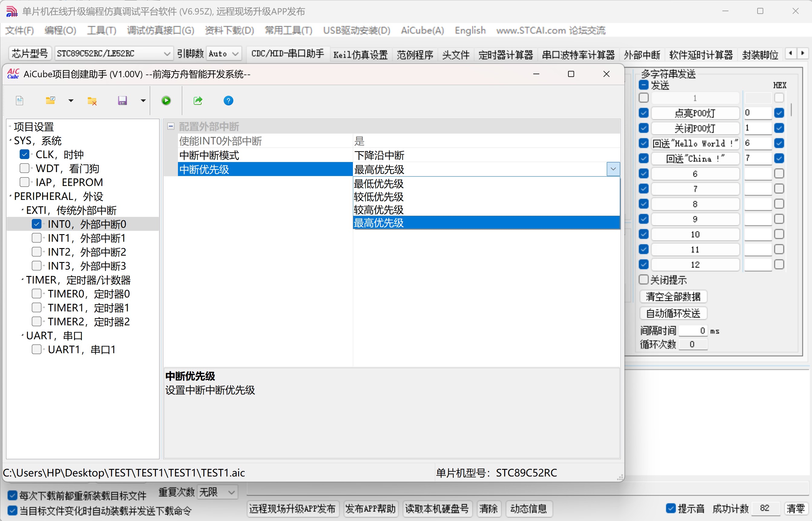
Task: Click the close project folder icon with X
Action: tap(92, 101)
